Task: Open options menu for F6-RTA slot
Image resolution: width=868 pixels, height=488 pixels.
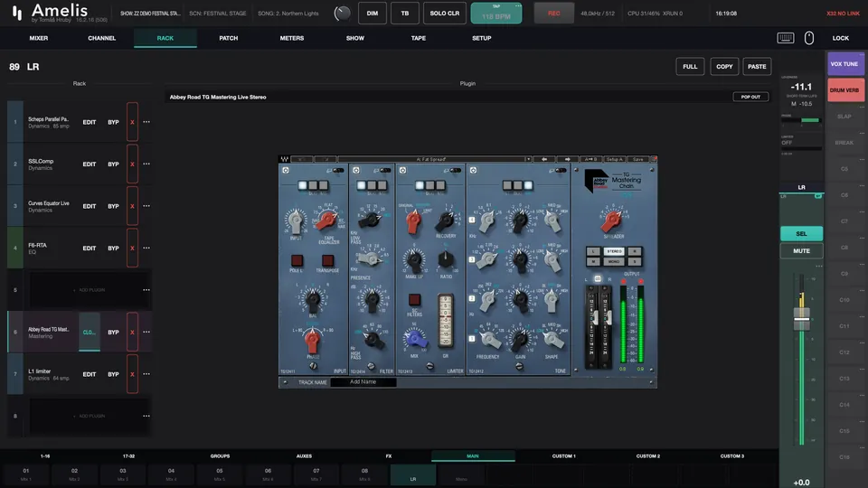Action: [x=146, y=248]
